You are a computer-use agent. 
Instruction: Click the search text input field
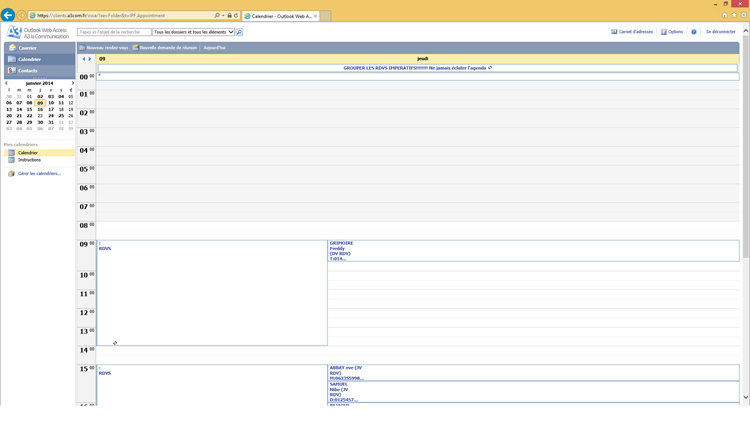point(114,32)
